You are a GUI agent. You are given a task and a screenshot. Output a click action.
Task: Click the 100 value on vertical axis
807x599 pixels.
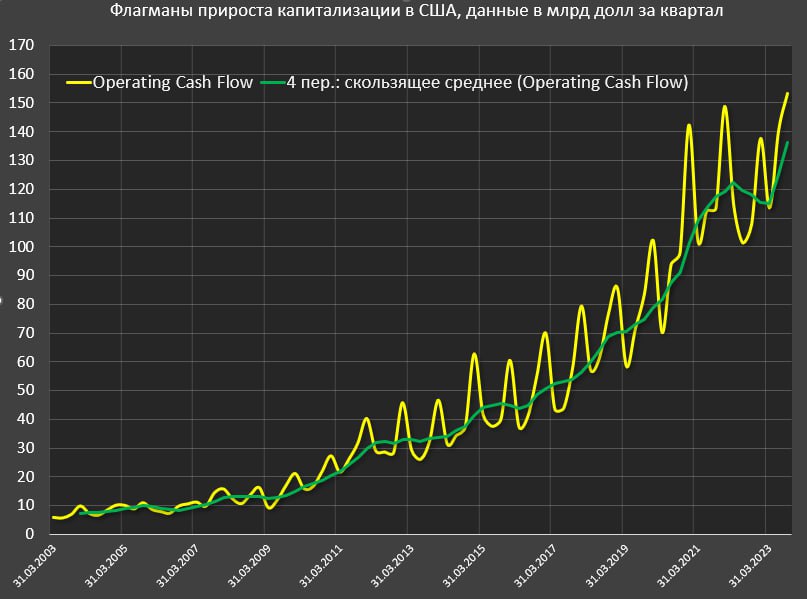[x=21, y=247]
